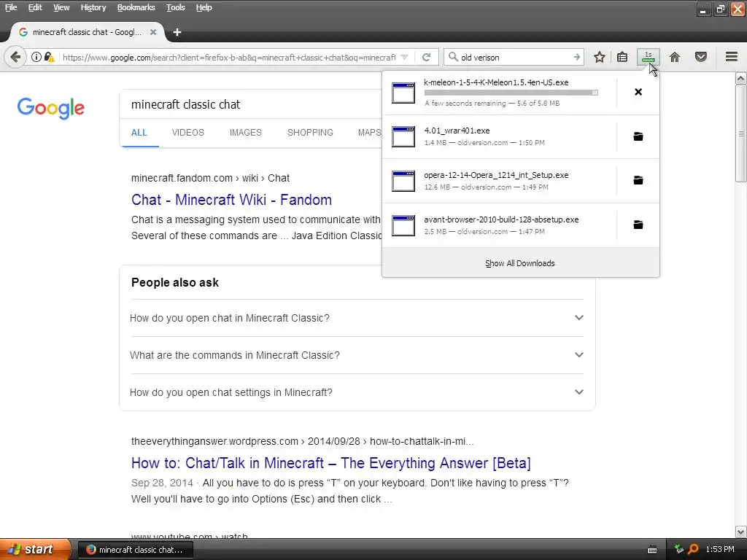The image size is (747, 560).
Task: Open containing folder for the avant-browser download
Action: pyautogui.click(x=638, y=225)
